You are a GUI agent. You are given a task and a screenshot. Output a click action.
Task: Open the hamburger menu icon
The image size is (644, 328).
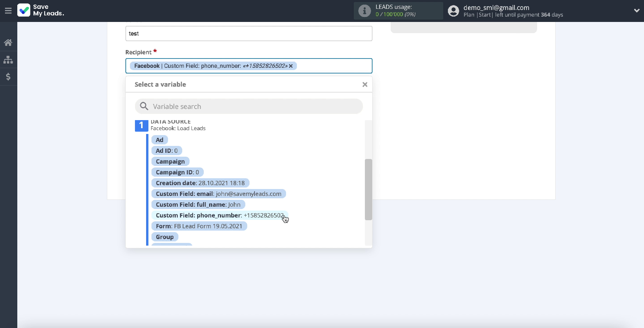(x=8, y=11)
